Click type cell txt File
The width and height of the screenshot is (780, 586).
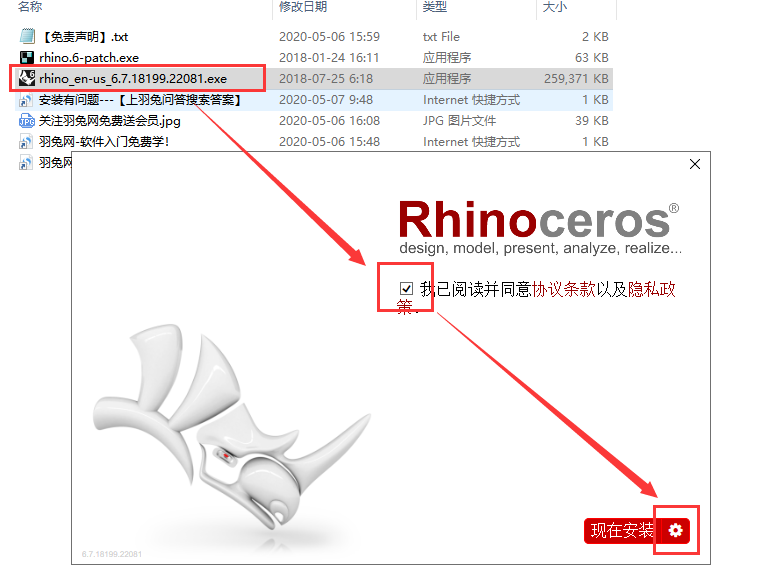441,37
